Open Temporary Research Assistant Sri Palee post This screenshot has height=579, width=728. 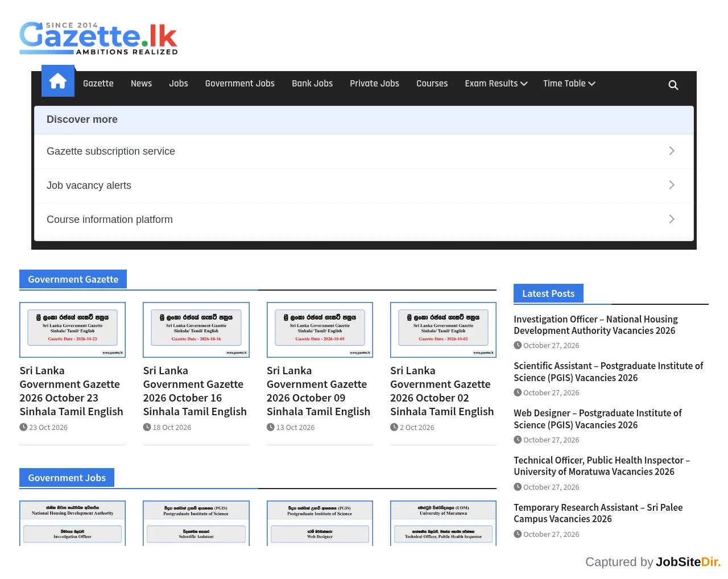(598, 513)
